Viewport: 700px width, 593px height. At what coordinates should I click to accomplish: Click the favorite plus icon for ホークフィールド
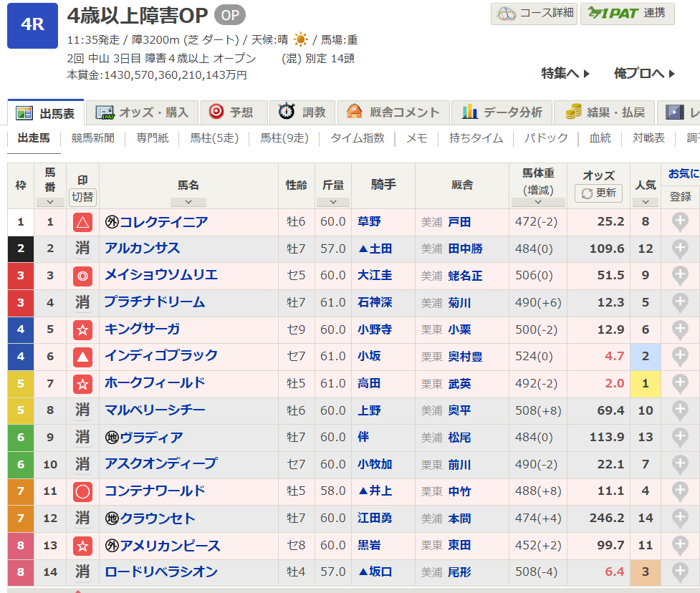679,384
